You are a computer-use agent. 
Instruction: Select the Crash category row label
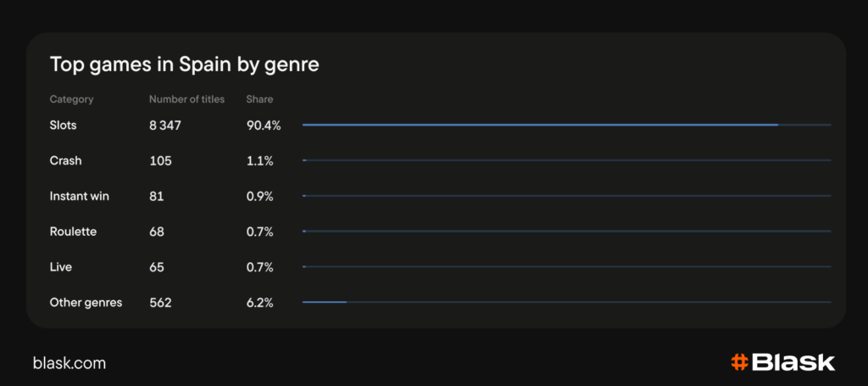[x=66, y=160]
